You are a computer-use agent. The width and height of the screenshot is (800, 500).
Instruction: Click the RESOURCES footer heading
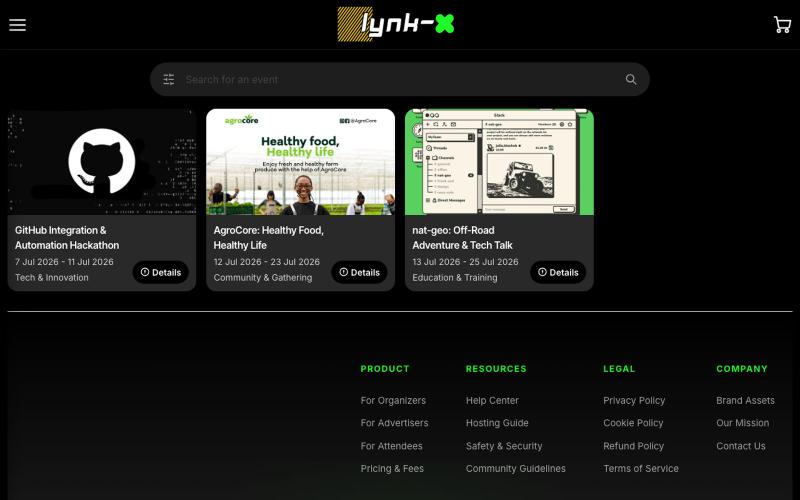pos(496,369)
